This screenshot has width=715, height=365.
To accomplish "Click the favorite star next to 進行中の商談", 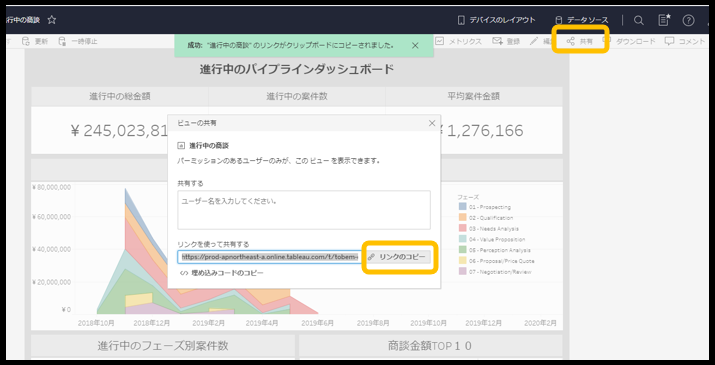I will [x=52, y=20].
